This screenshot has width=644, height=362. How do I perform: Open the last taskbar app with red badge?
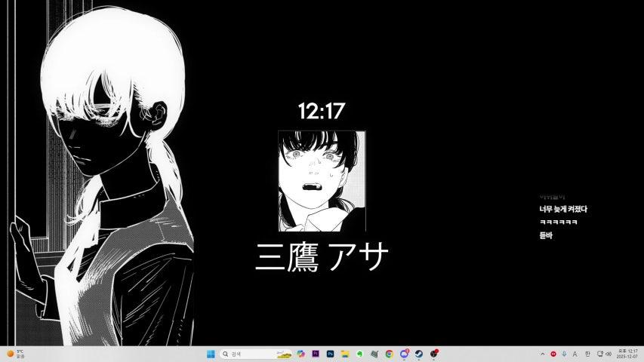(434, 354)
